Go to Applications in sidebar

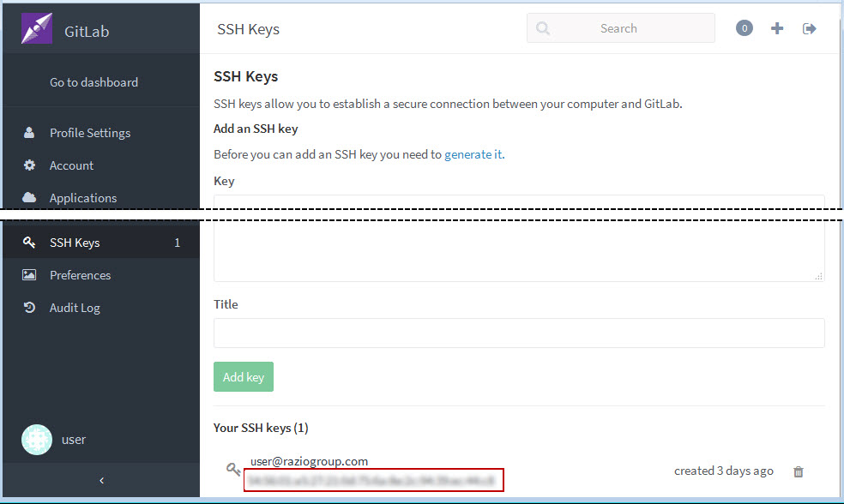(82, 198)
